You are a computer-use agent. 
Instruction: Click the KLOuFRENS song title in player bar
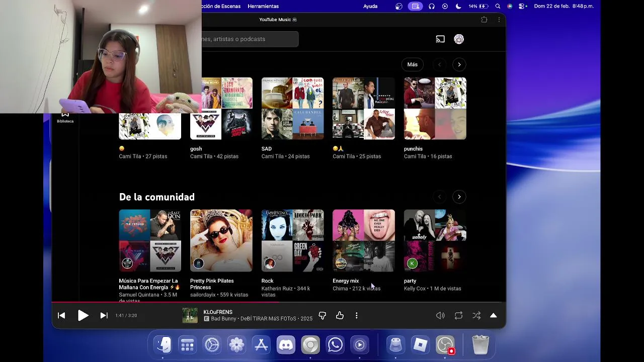pos(218,312)
